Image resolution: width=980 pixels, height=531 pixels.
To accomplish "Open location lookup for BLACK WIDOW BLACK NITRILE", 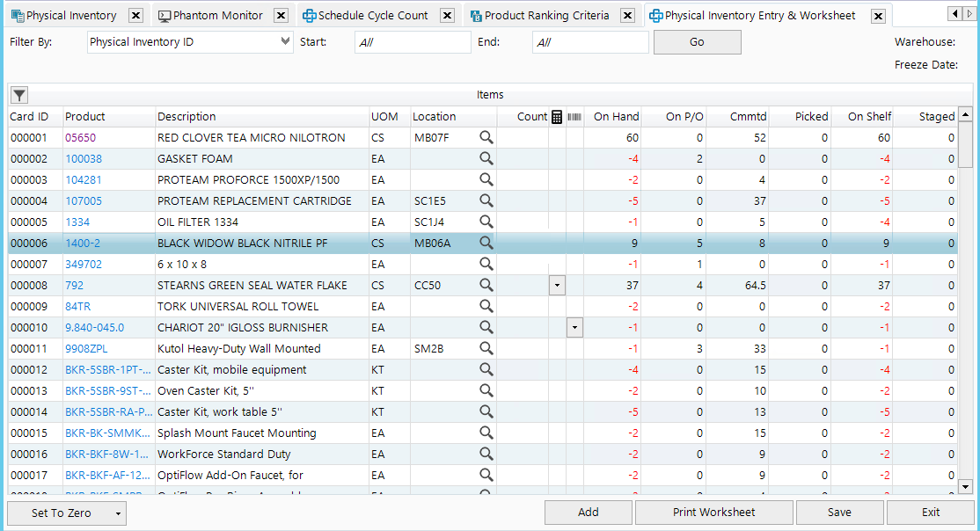I will (486, 243).
